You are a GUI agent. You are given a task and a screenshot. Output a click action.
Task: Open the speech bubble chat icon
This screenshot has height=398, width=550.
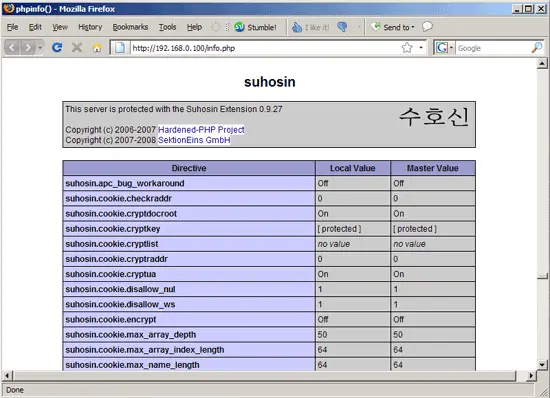[x=427, y=27]
